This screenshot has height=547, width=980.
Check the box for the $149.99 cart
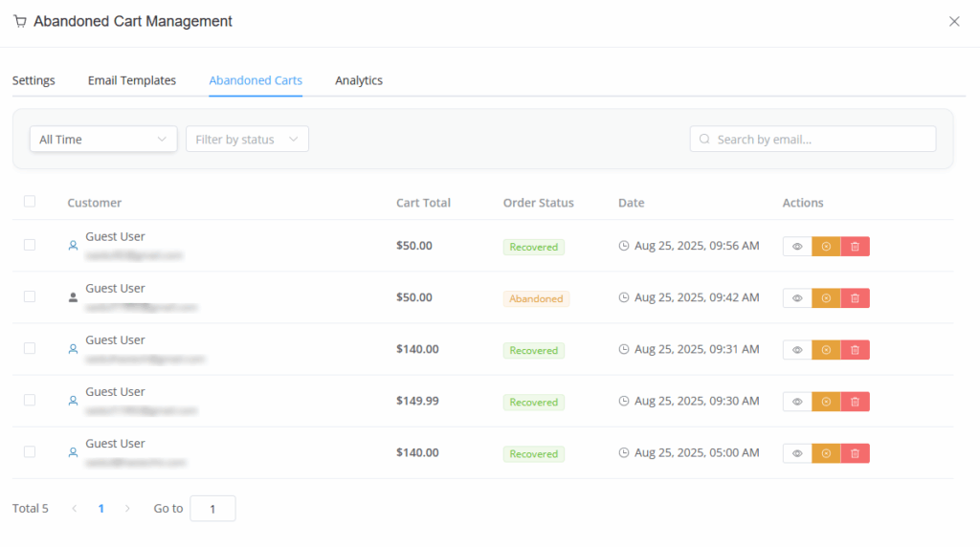coord(30,400)
